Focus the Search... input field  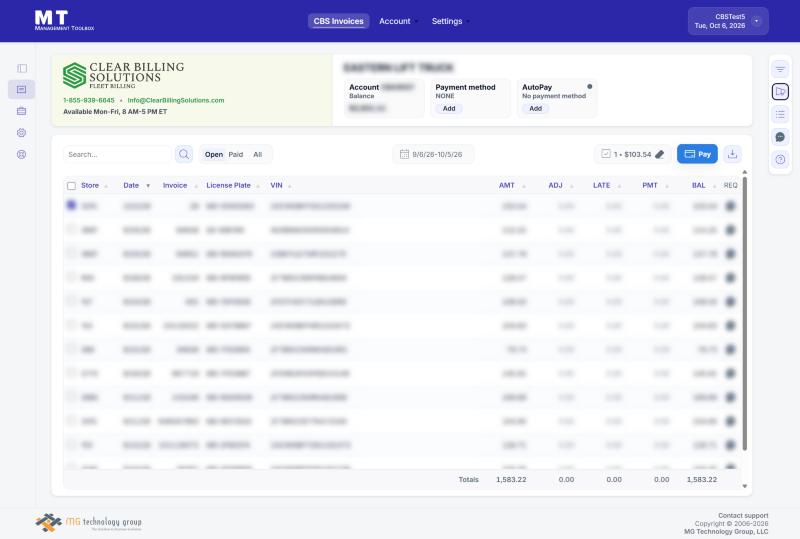pos(117,154)
